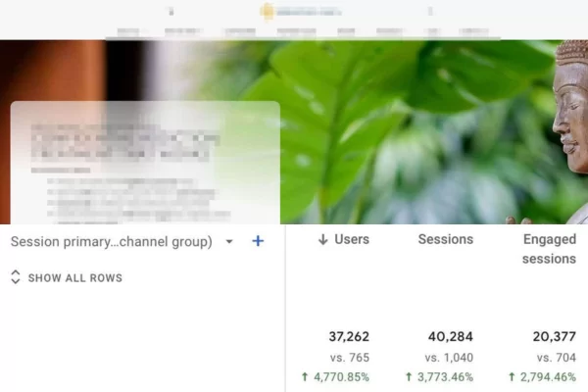The height and width of the screenshot is (392, 588).
Task: Click the blue plus icon to add dimension
Action: (258, 241)
